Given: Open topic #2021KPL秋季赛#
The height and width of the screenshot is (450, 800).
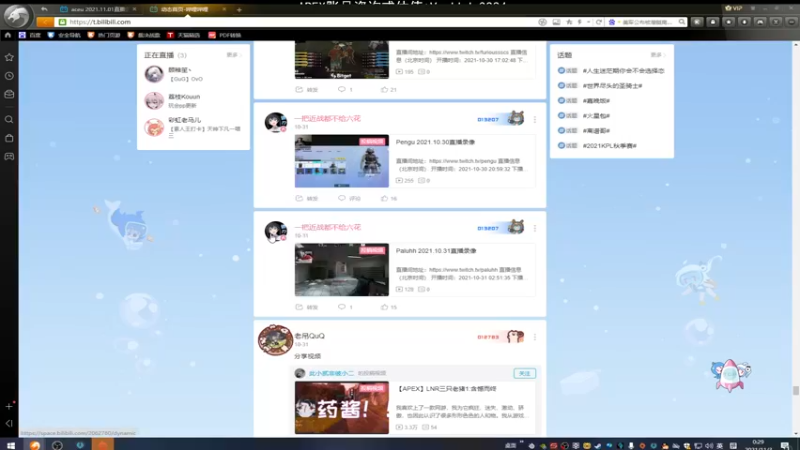Looking at the screenshot, I should click(x=609, y=145).
